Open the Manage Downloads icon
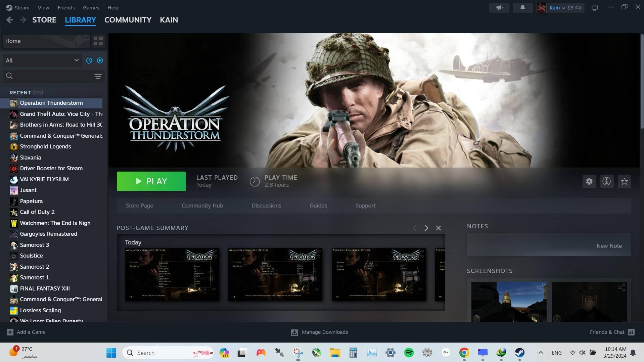The image size is (644, 362). (x=294, y=332)
